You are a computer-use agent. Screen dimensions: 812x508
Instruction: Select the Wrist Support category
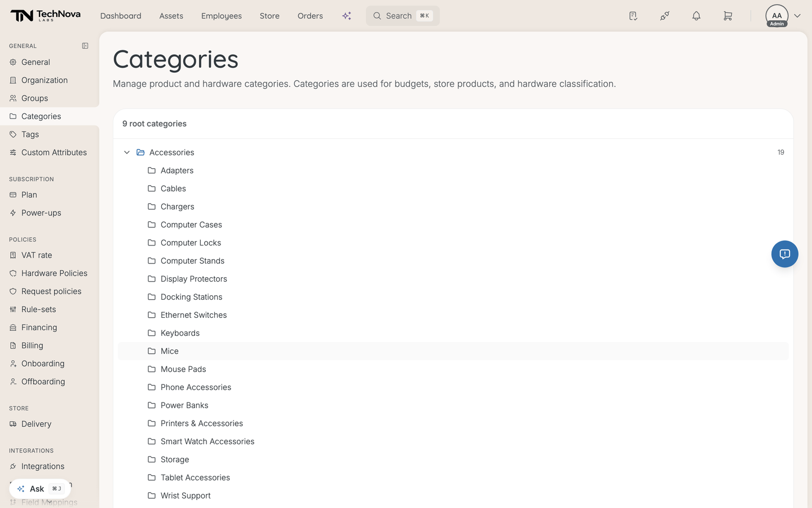(453, 496)
